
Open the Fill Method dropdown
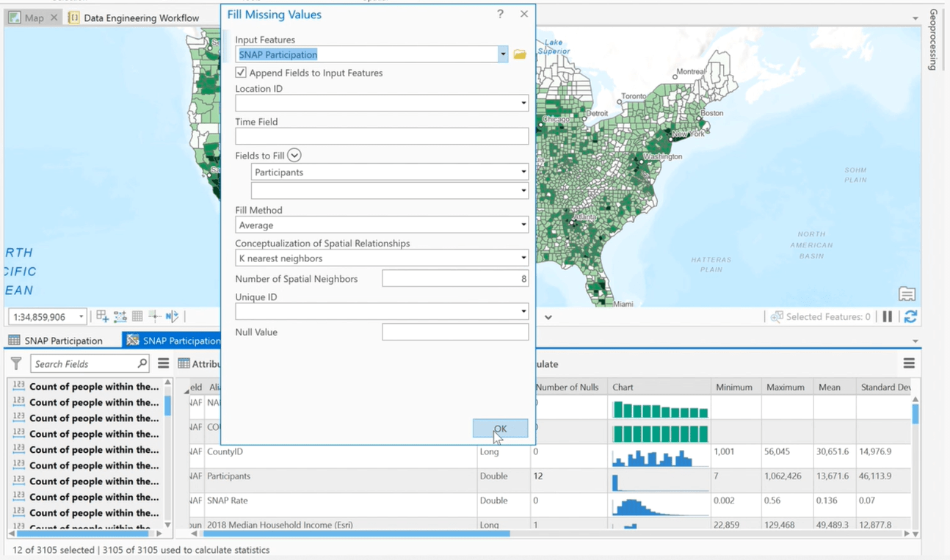pyautogui.click(x=523, y=225)
